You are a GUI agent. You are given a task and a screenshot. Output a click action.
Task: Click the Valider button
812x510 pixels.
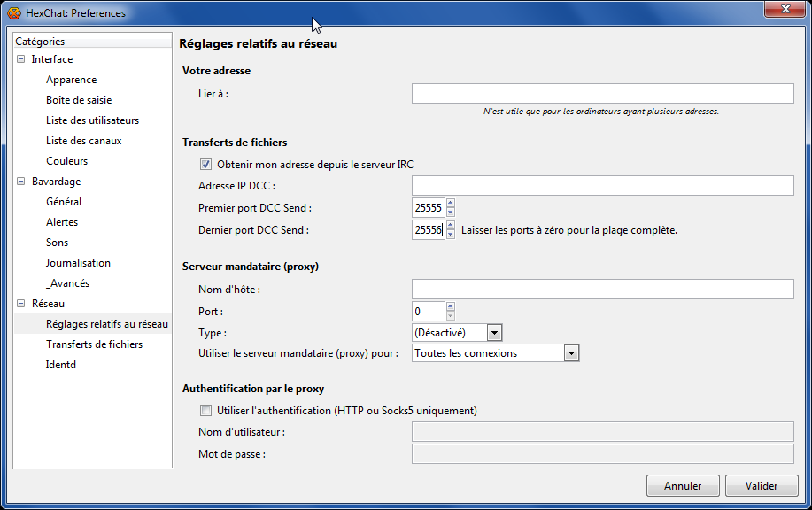761,485
